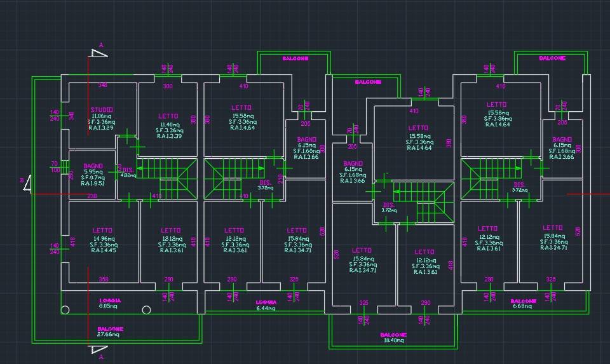The image size is (610, 364).
Task: Click the 348 dimension in the STUDIO room
Action: (x=102, y=85)
